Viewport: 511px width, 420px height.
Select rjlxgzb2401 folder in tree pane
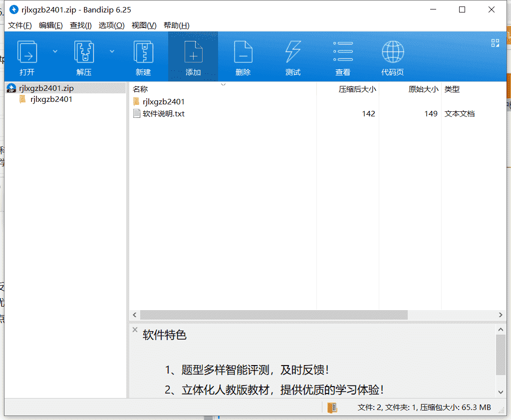click(51, 99)
